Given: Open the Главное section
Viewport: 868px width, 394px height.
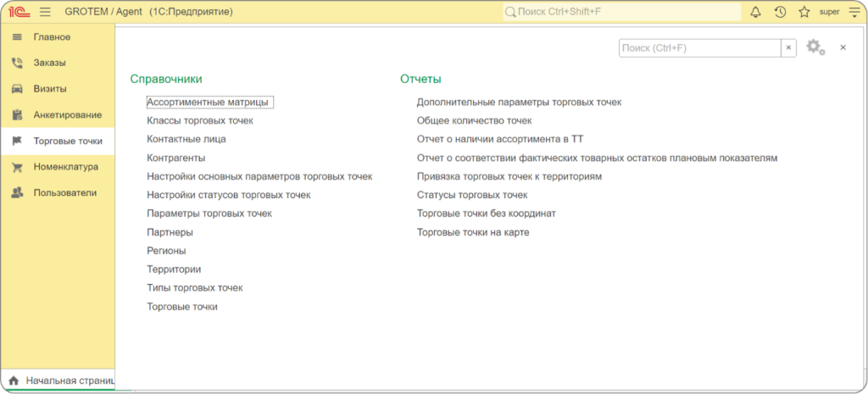Looking at the screenshot, I should (x=58, y=37).
